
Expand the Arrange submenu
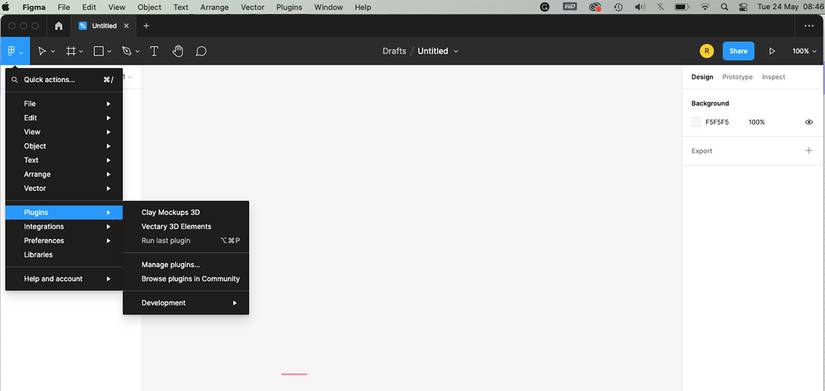pyautogui.click(x=64, y=174)
